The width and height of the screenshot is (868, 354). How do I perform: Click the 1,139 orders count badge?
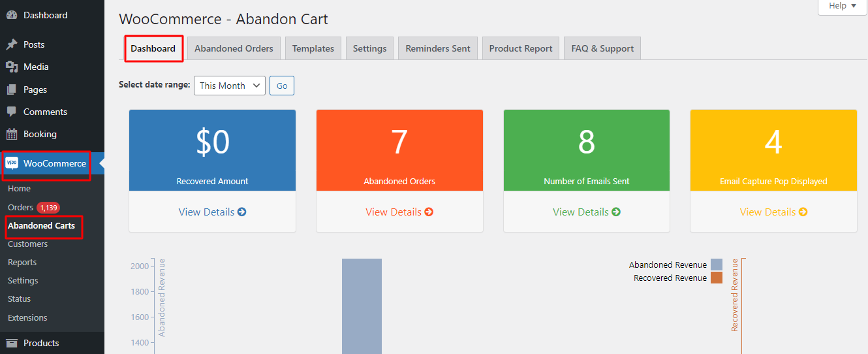click(48, 208)
